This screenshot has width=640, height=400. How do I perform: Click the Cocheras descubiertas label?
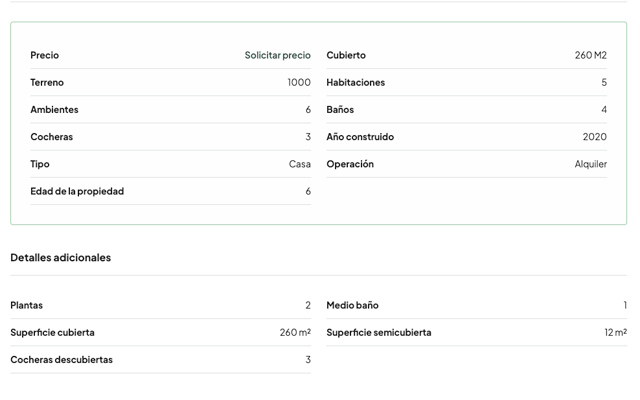[x=61, y=360]
